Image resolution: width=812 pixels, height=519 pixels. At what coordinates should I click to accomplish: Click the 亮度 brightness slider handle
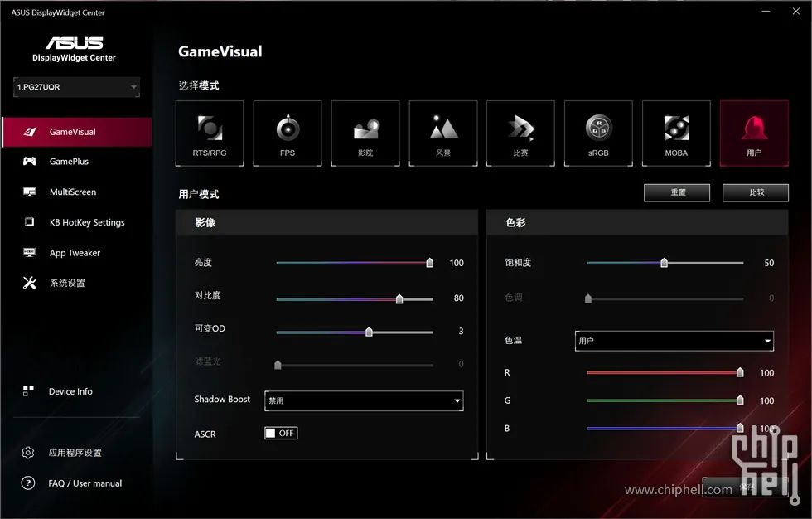430,263
